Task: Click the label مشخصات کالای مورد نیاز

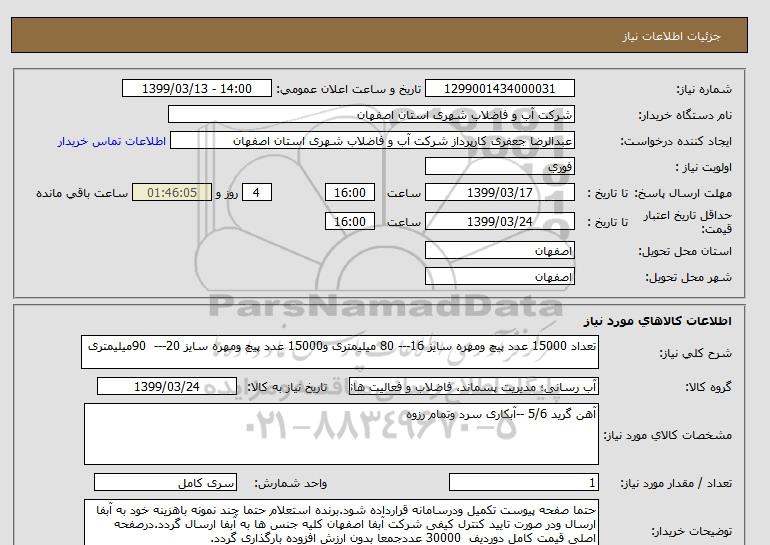Action: 668,435
